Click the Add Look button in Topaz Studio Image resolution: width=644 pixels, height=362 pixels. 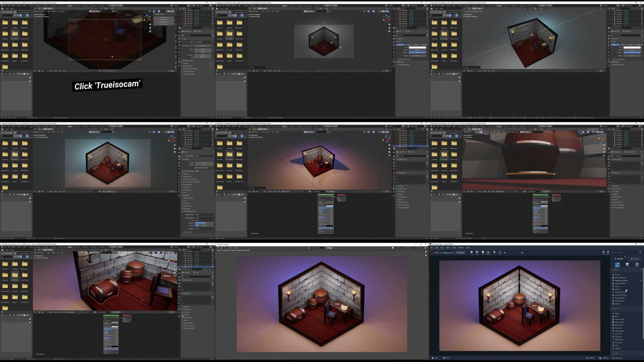point(635,259)
